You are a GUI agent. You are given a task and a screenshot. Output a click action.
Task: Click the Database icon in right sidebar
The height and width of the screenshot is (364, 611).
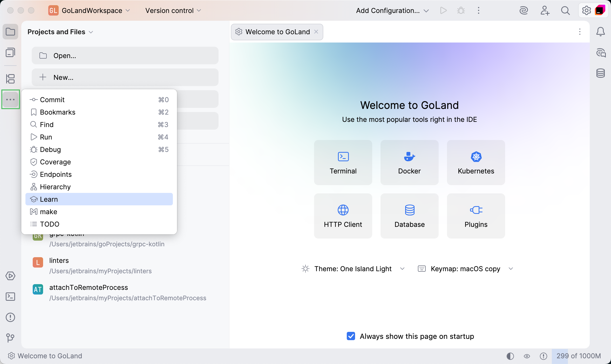pyautogui.click(x=601, y=73)
